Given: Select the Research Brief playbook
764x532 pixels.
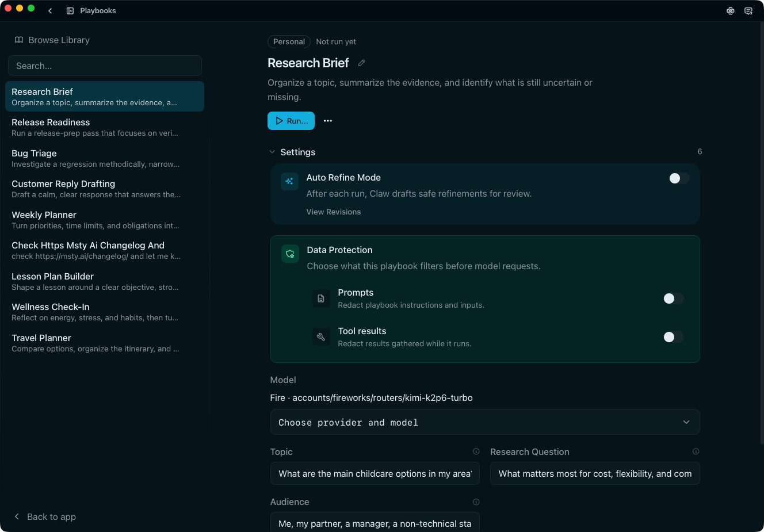Looking at the screenshot, I should pyautogui.click(x=105, y=97).
